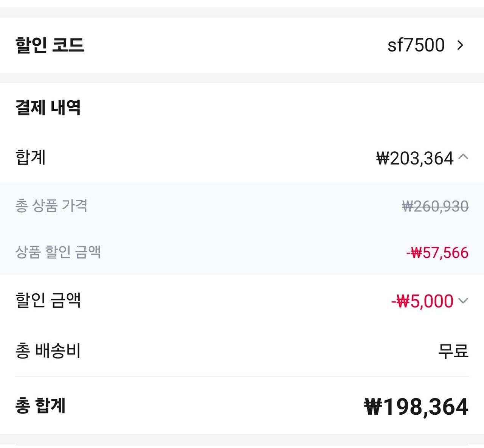Click the 무료 free shipping value

(x=453, y=351)
